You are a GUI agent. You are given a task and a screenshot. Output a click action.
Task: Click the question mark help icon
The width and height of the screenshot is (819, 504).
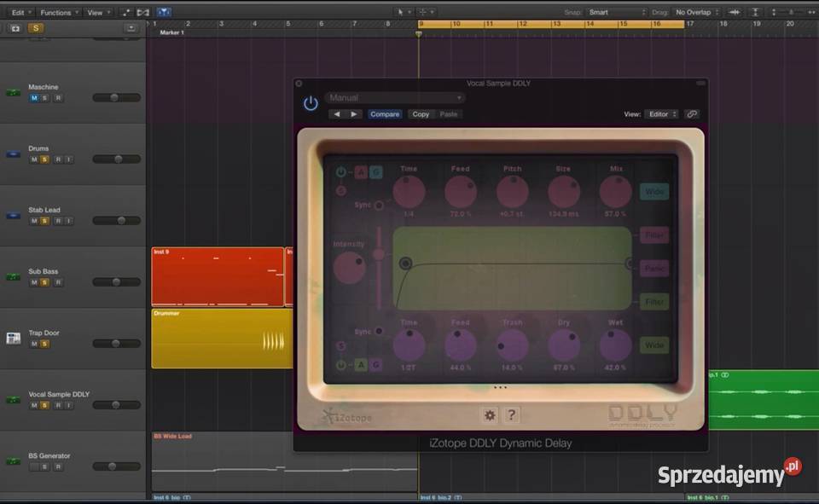coord(510,414)
